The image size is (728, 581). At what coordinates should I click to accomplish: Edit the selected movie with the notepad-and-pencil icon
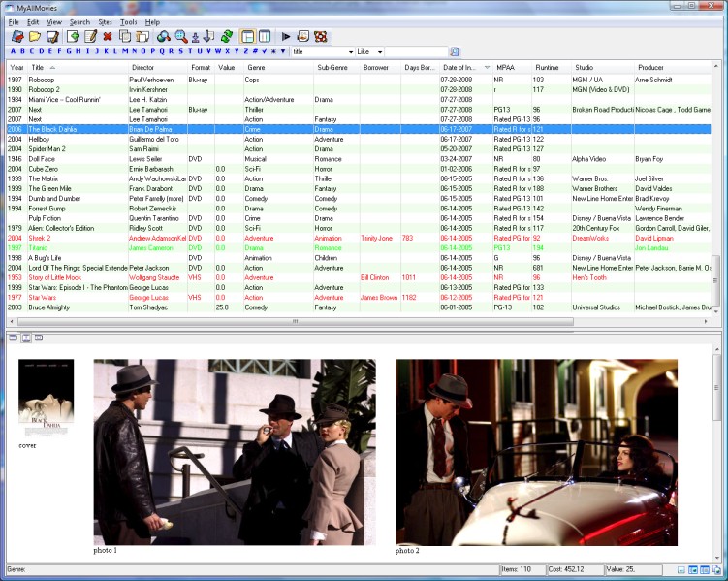90,36
